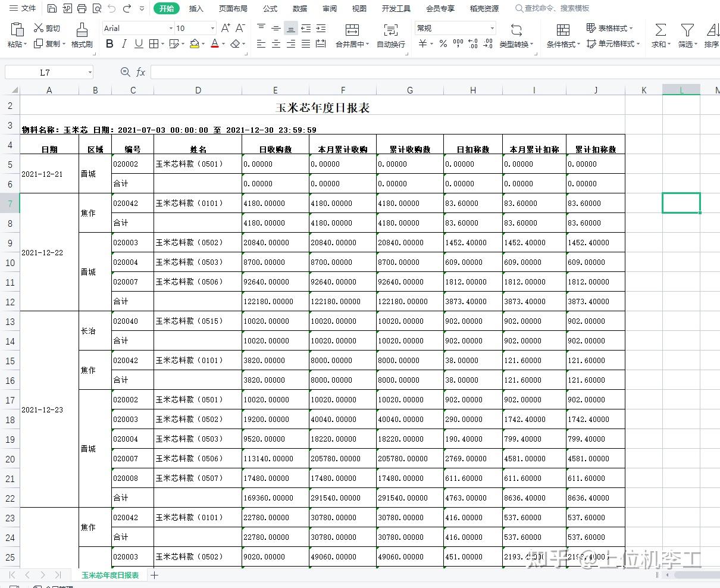The image size is (720, 588).
Task: Click inside the formula bar
Action: (357, 71)
